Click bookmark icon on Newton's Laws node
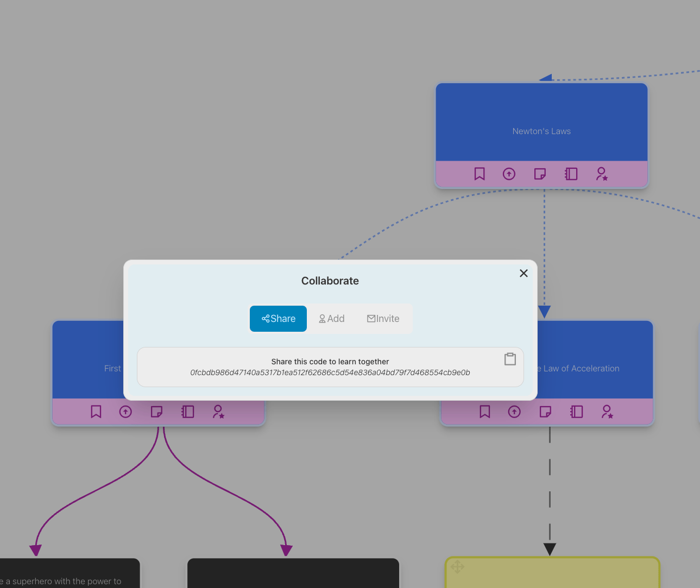This screenshot has height=588, width=700. [480, 174]
